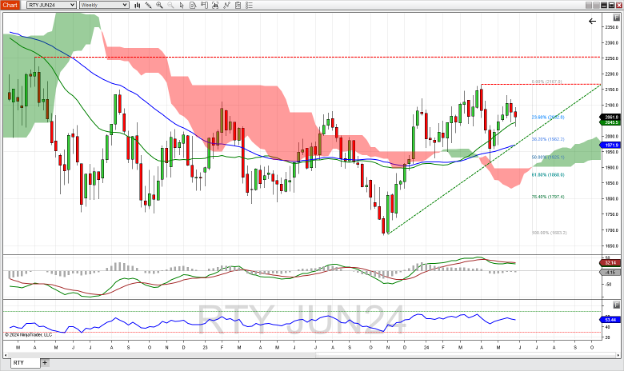The width and height of the screenshot is (624, 372).
Task: Click the F button on the price panel
Action: point(616,18)
